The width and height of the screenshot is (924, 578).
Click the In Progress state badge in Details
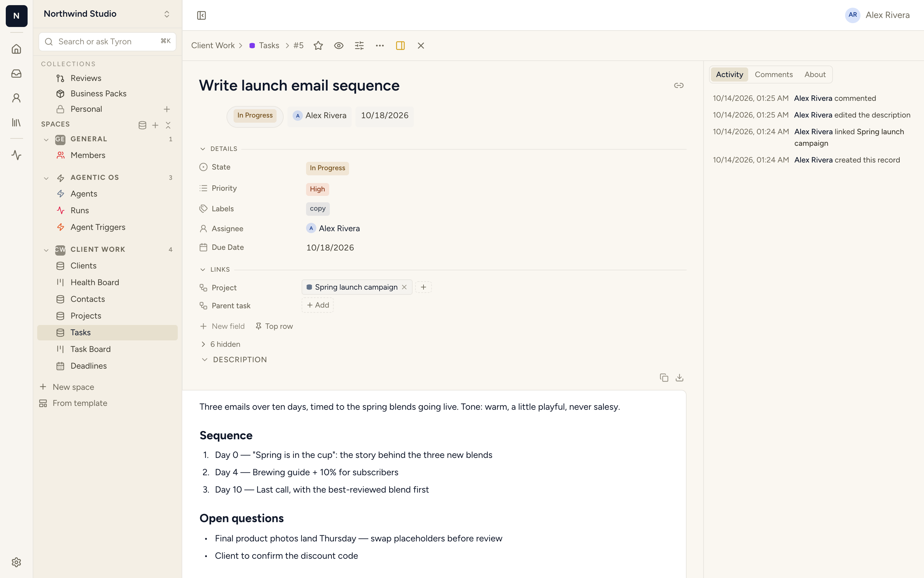point(327,168)
